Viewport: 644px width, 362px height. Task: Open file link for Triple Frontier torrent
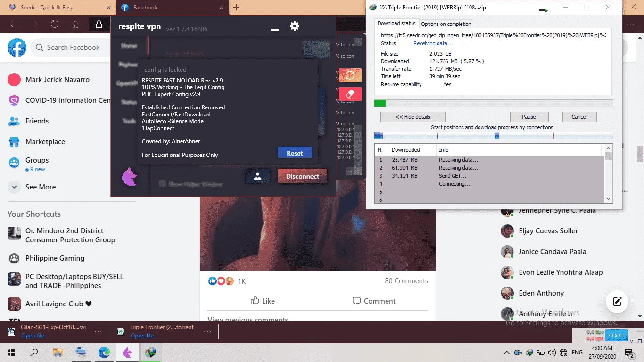(142, 336)
